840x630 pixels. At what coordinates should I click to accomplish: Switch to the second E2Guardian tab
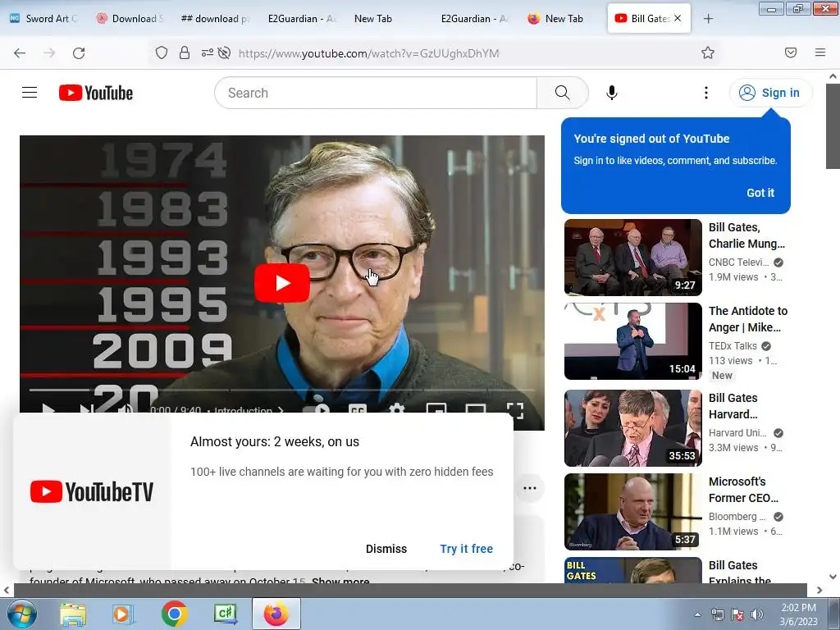(x=474, y=19)
